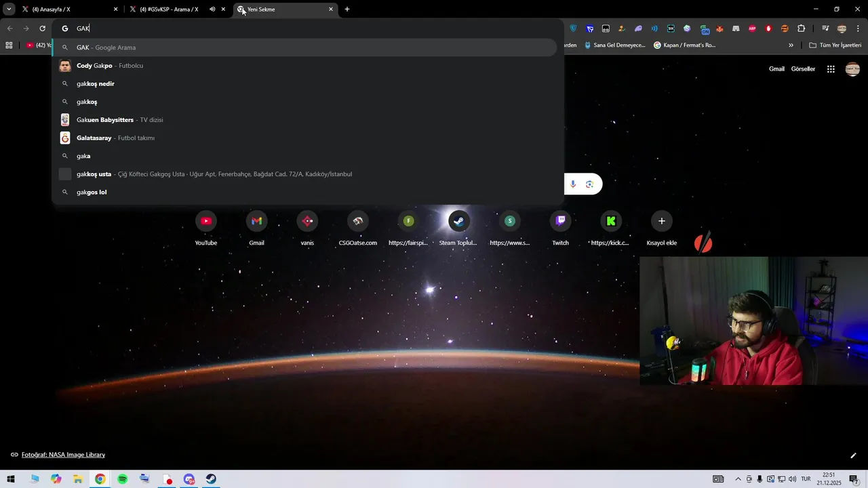Viewport: 868px width, 488px height.
Task: Choose the Gakuen Babysitters TV dizisi suggestion
Action: (305, 120)
